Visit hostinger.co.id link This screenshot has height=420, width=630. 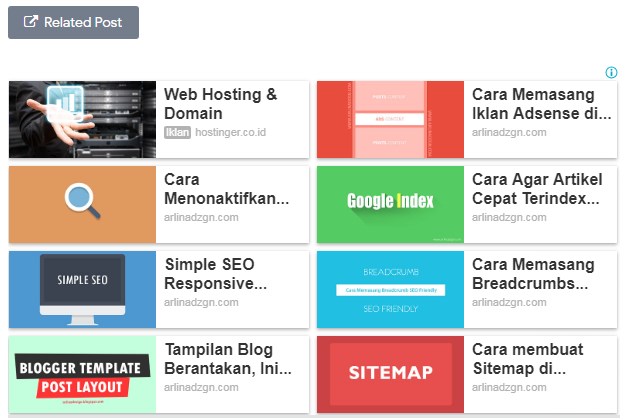coord(231,132)
